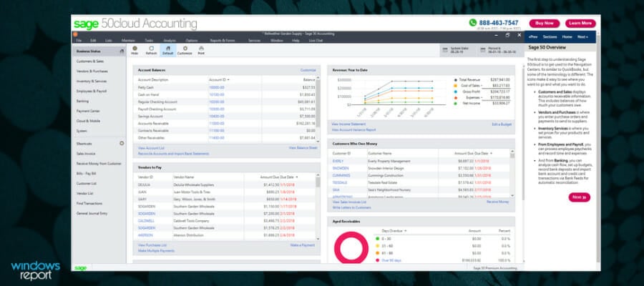The width and height of the screenshot is (644, 286).
Task: Open Reconcile Accounts and Import Bank Statements
Action: pos(173,154)
